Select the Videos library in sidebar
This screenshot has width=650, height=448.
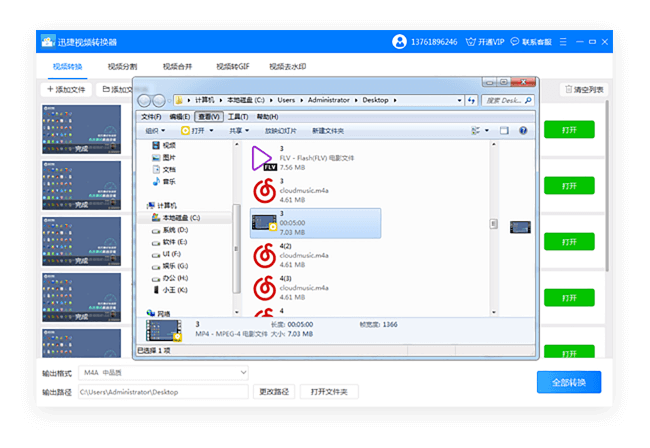point(164,145)
